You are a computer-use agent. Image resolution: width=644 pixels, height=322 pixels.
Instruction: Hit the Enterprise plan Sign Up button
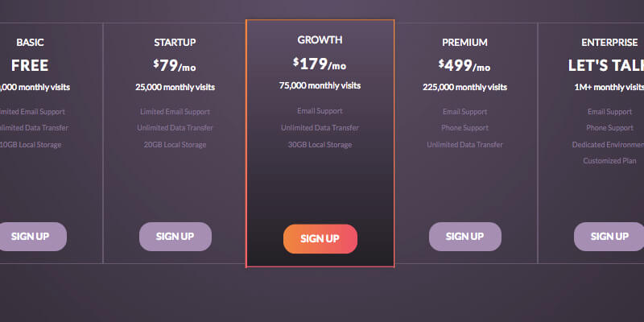click(x=609, y=237)
